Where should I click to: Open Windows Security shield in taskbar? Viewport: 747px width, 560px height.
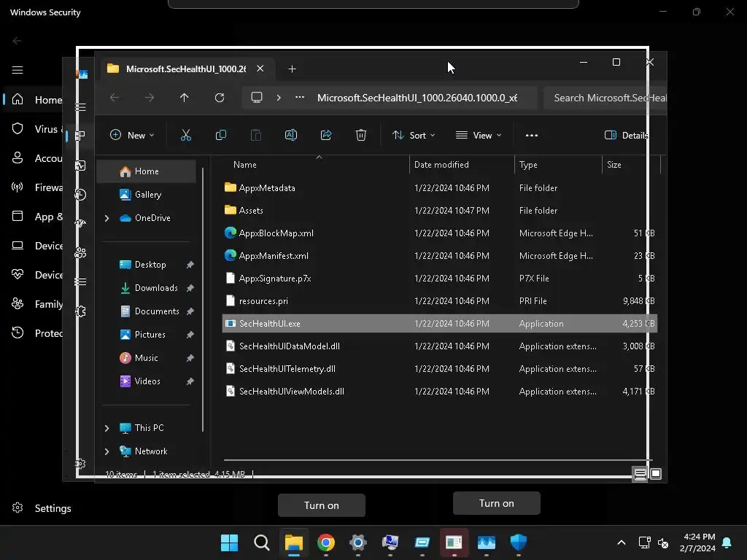click(519, 542)
